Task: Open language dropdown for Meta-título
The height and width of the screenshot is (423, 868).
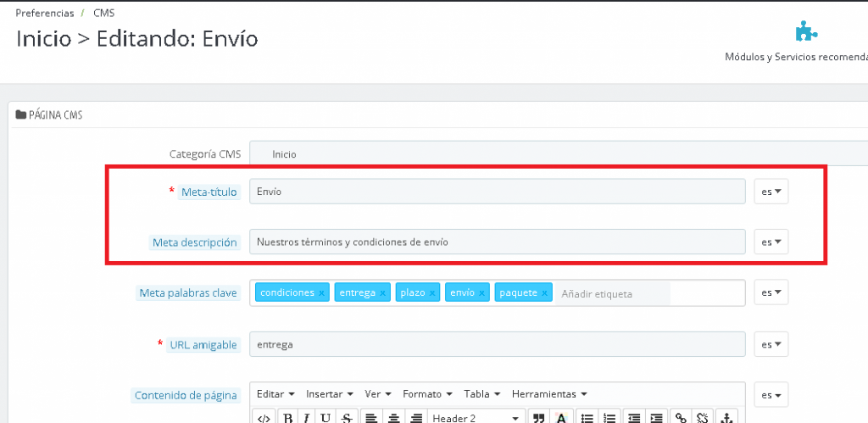Action: pos(771,192)
